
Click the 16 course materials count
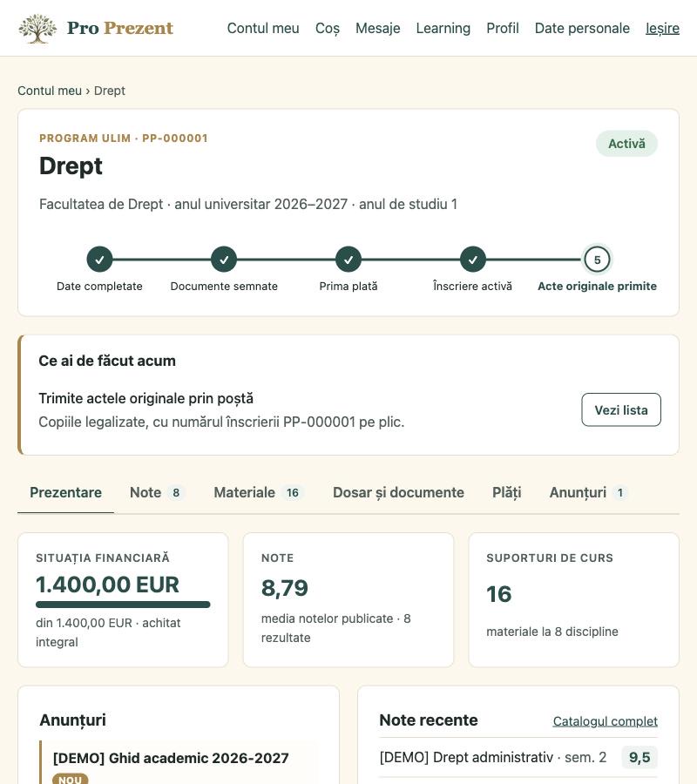pos(499,594)
